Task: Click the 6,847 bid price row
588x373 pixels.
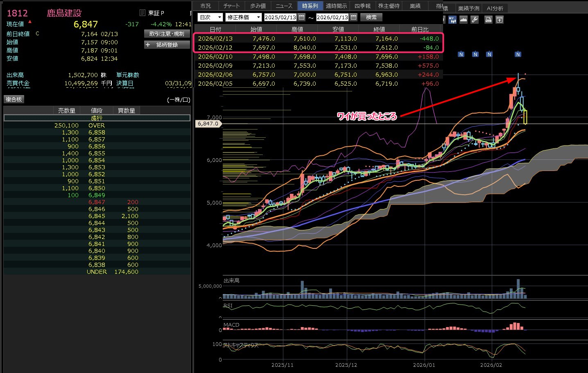Action: point(97,202)
